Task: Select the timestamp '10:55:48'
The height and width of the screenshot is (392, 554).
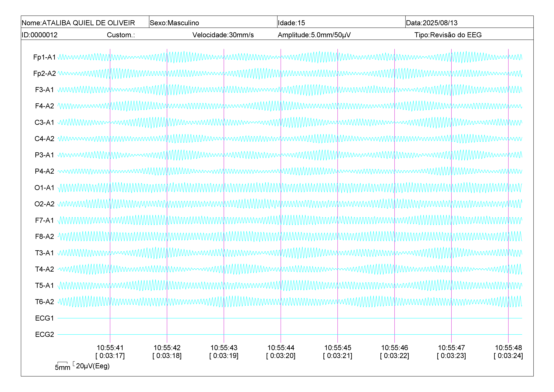Action: click(508, 348)
